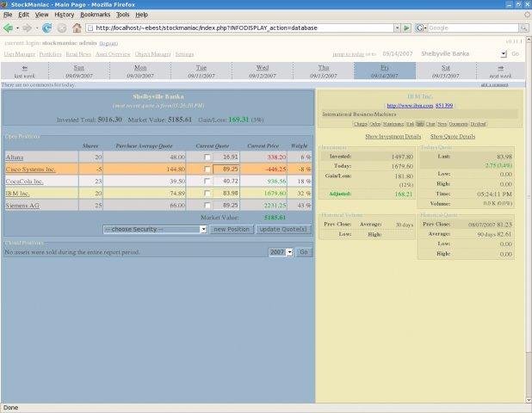Open the Read News link
532x413 pixels.
coord(78,54)
